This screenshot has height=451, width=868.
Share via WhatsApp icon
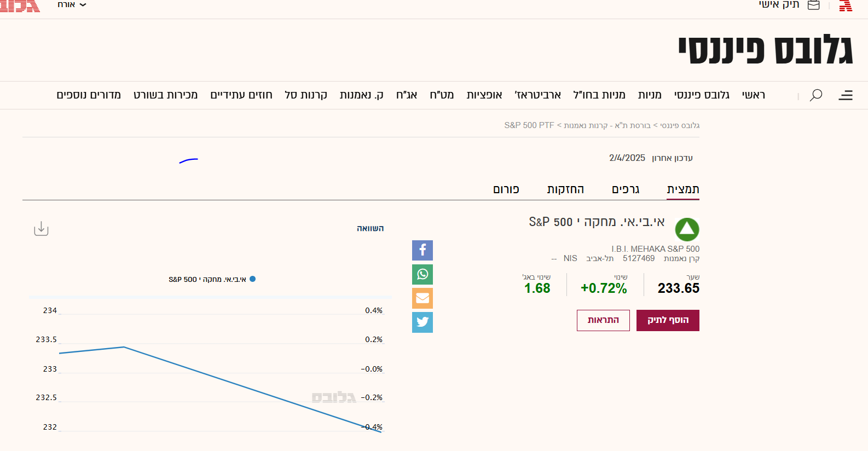click(x=423, y=274)
